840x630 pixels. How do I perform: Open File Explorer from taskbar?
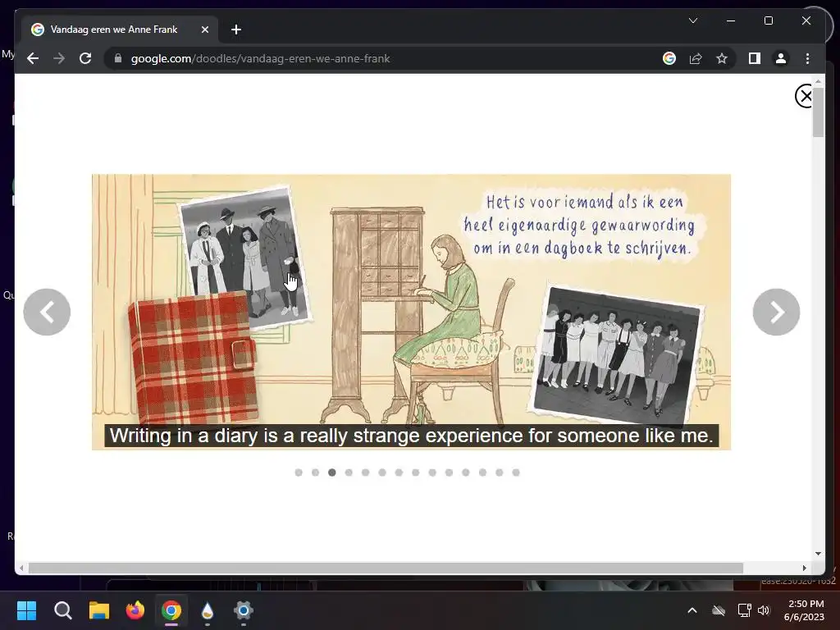click(x=99, y=610)
